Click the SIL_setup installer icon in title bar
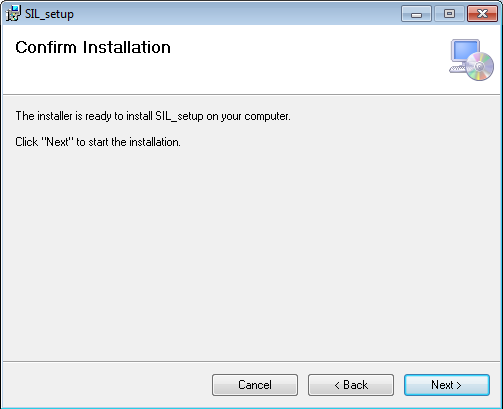The image size is (503, 409). [13, 14]
